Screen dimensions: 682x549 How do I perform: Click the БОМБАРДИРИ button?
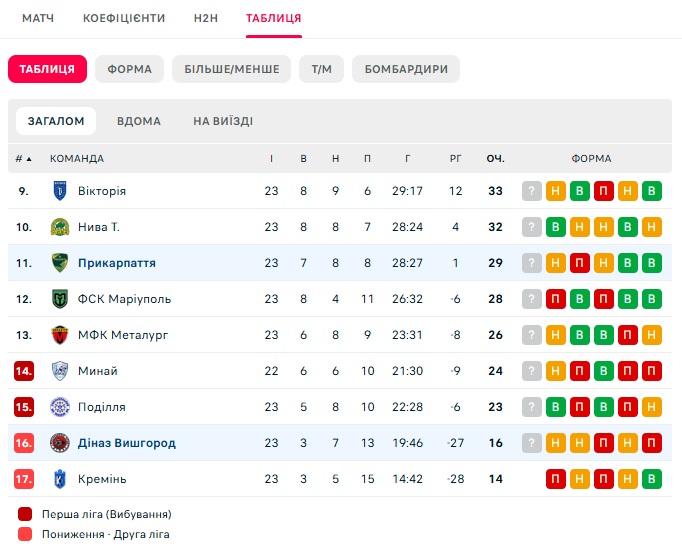click(406, 69)
